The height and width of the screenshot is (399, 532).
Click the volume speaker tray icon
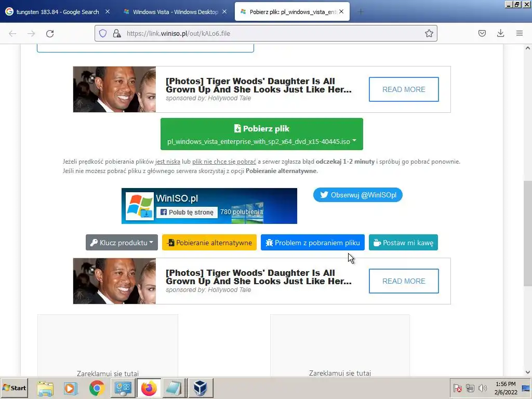click(482, 388)
